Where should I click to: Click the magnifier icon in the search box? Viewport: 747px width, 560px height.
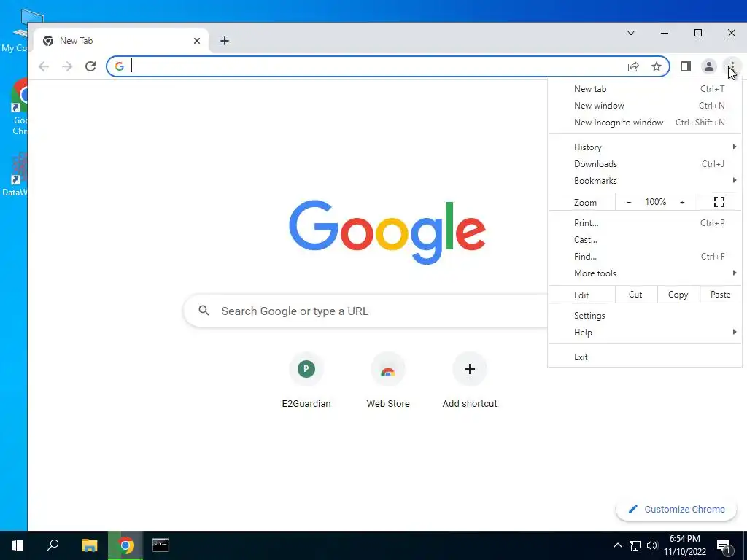pyautogui.click(x=204, y=311)
